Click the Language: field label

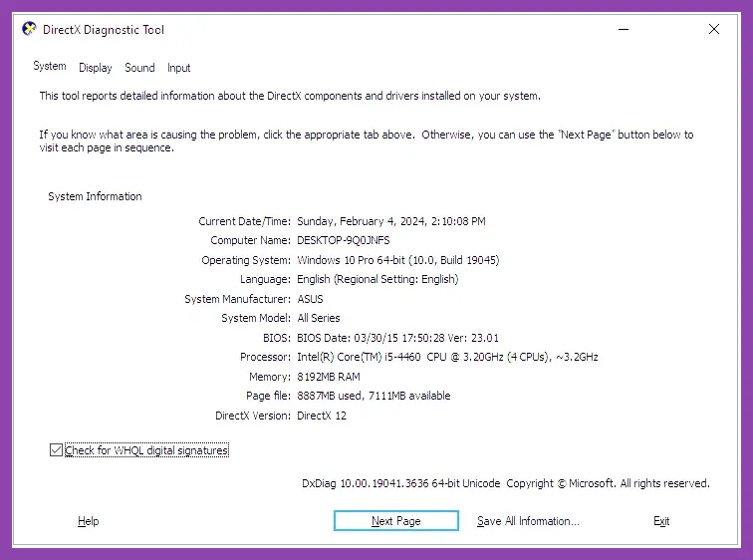[265, 279]
